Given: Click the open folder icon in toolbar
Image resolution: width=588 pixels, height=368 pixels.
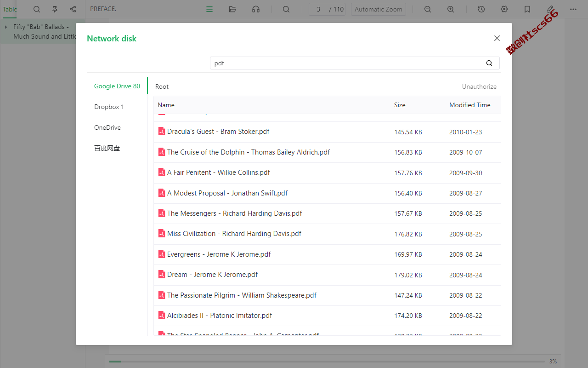Looking at the screenshot, I should point(232,9).
